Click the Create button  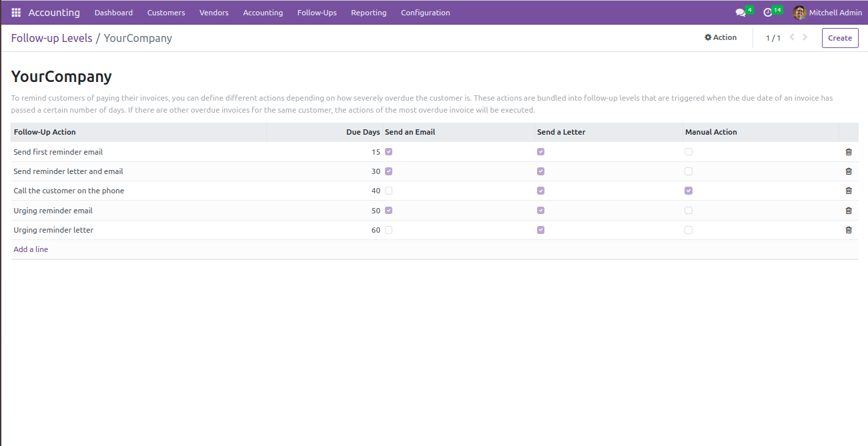(840, 38)
